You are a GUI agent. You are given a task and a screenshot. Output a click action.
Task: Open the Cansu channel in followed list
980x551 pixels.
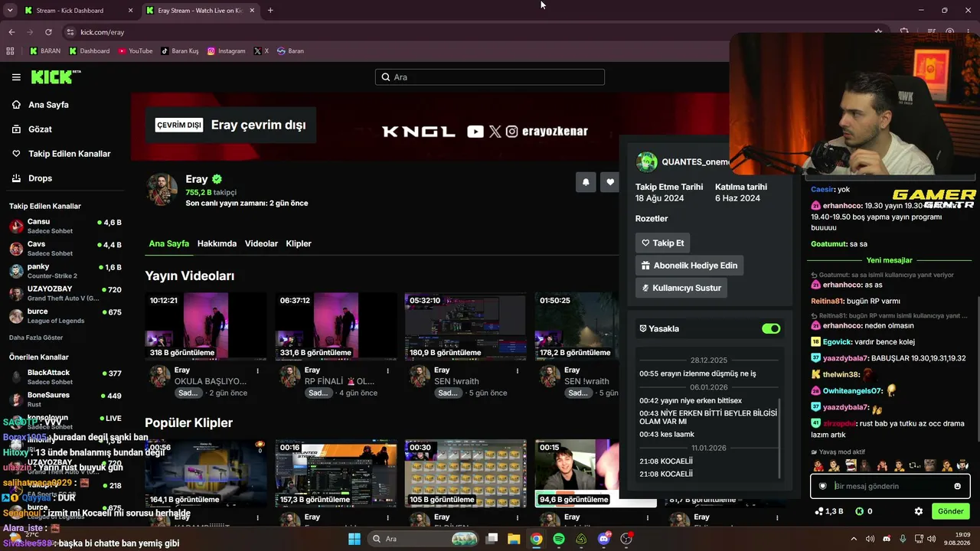[x=65, y=227]
